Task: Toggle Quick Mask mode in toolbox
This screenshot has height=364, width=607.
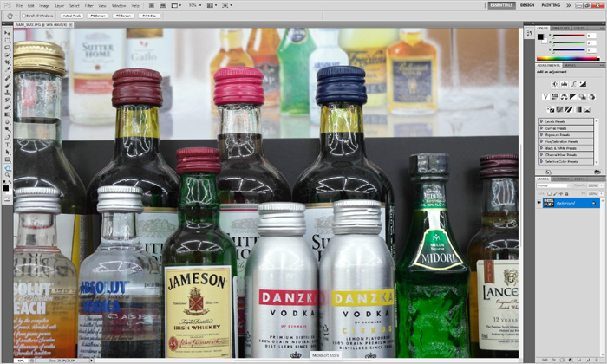Action: click(7, 198)
